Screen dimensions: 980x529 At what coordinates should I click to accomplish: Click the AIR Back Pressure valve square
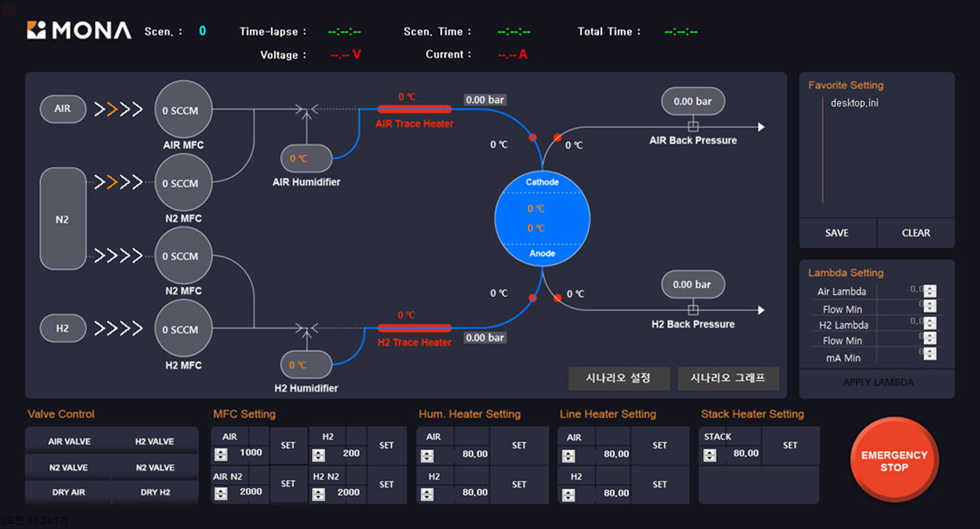tap(693, 126)
